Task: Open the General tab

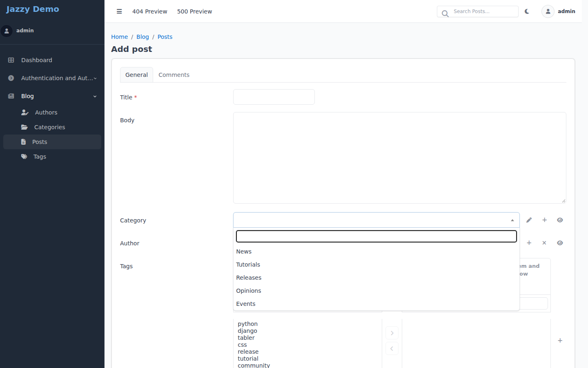Action: point(136,75)
